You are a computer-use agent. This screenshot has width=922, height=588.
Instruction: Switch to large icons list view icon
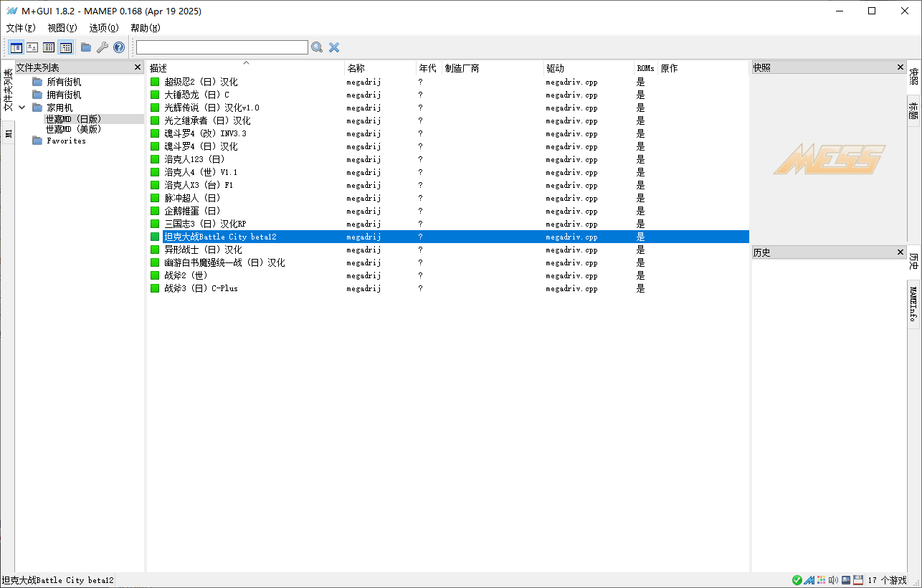(49, 47)
